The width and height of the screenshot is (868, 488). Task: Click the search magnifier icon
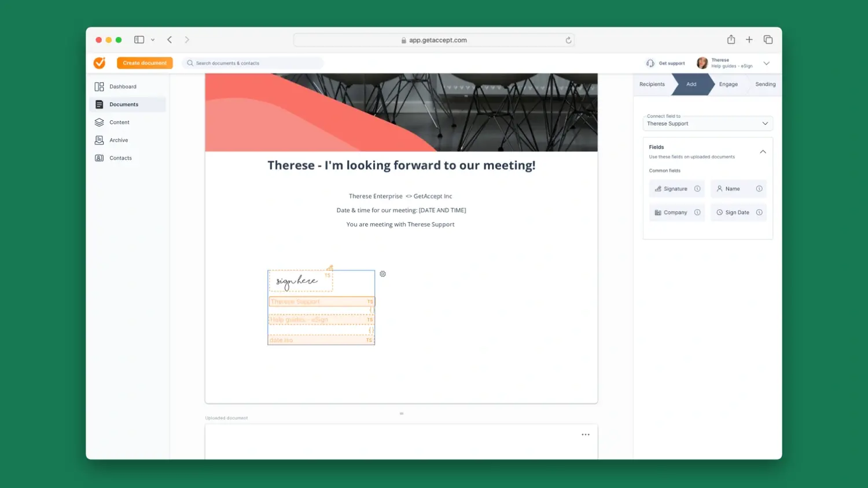coord(190,63)
